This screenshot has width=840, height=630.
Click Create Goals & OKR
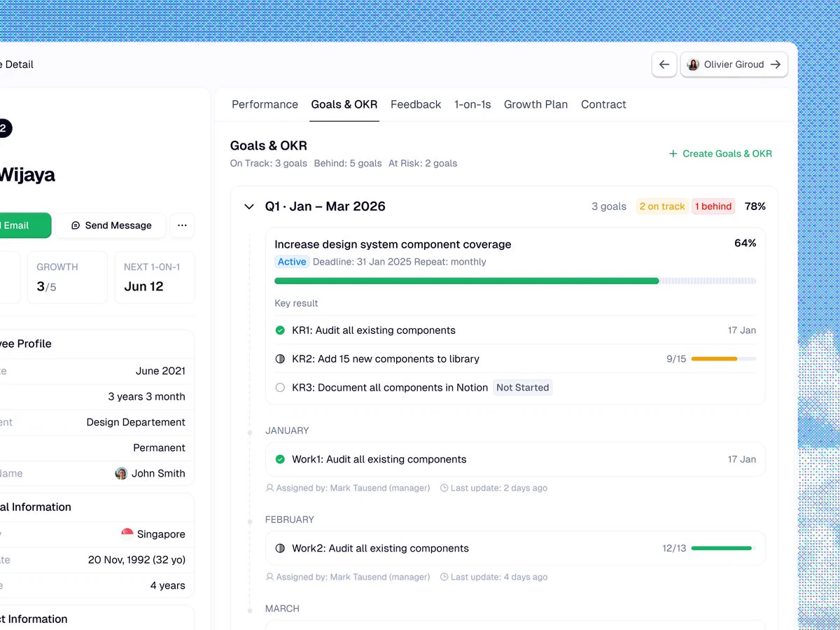(720, 154)
